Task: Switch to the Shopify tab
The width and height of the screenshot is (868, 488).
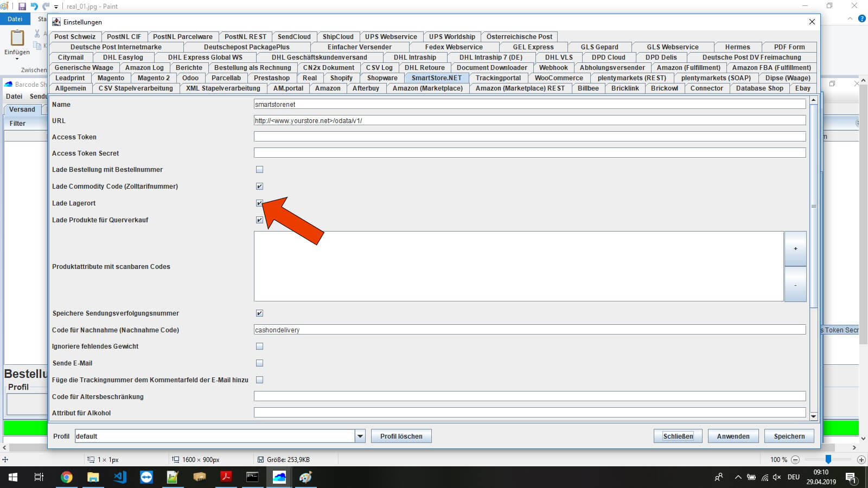Action: coord(341,78)
